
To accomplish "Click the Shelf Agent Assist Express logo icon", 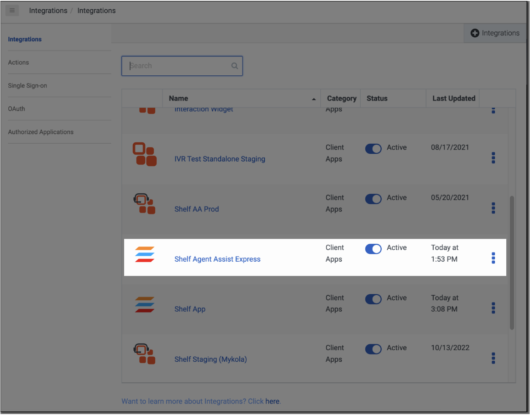I will click(145, 254).
